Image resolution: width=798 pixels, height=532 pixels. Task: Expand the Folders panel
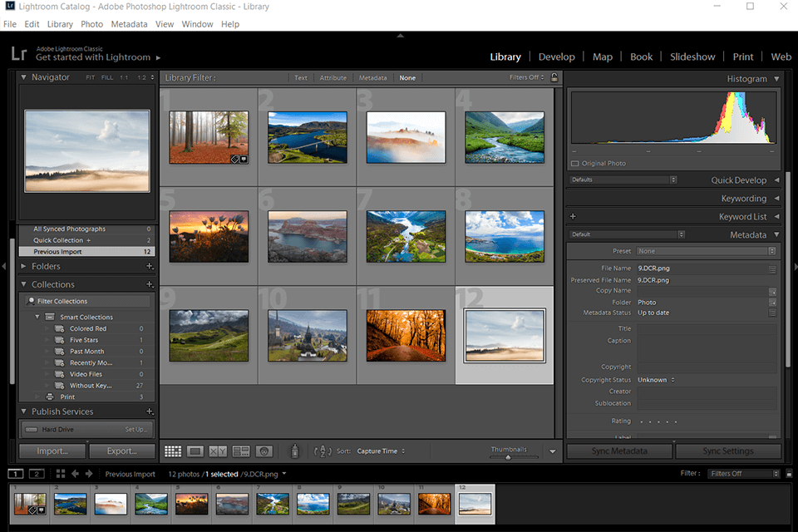pyautogui.click(x=23, y=266)
